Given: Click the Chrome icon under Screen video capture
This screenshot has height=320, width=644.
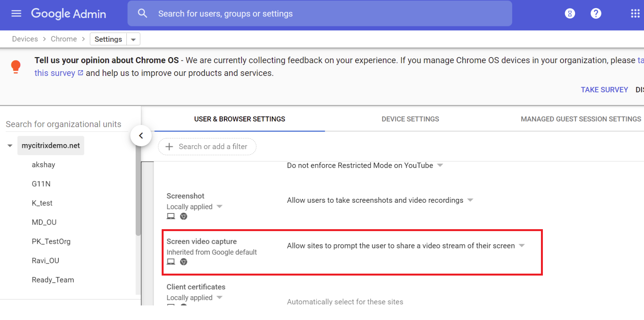Looking at the screenshot, I should [184, 262].
